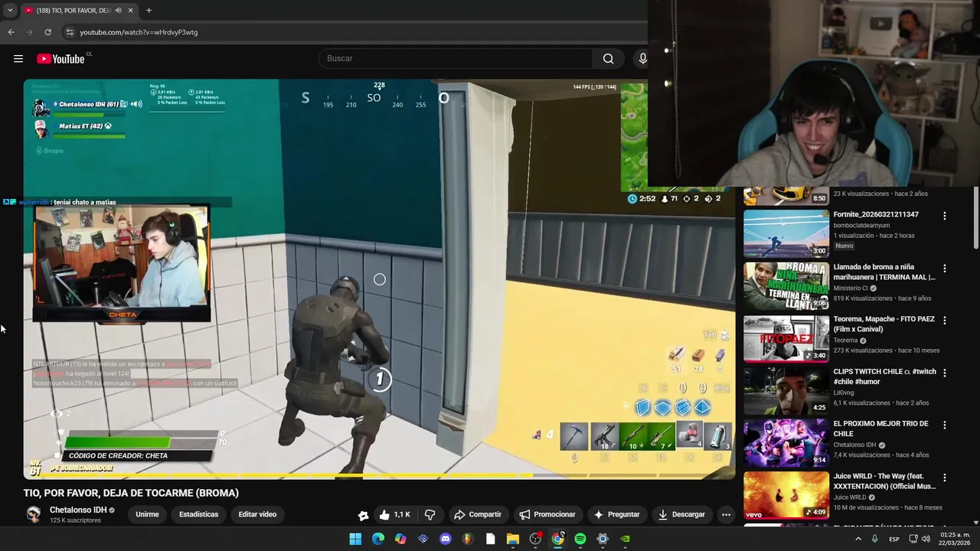The width and height of the screenshot is (980, 551).
Task: Reload the page in Chrome
Action: pos(47,32)
